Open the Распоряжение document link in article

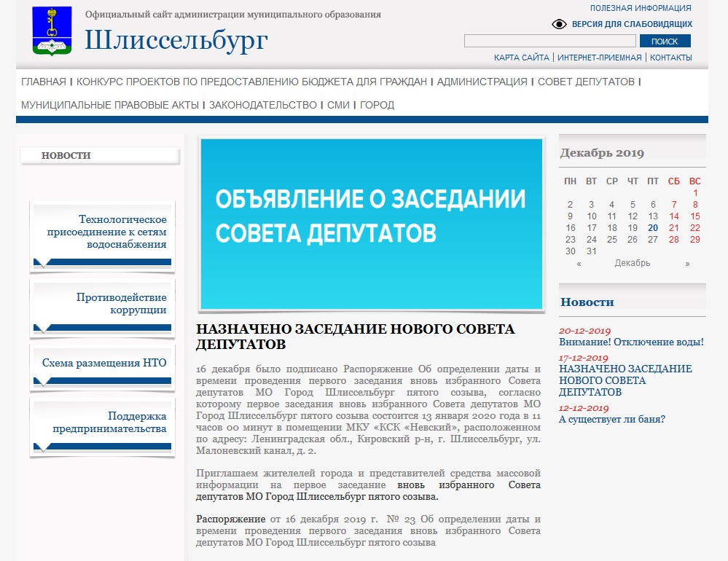tap(231, 519)
